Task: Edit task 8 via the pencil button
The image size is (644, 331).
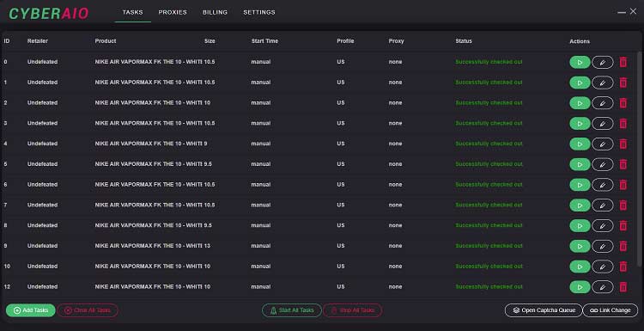Action: [603, 226]
